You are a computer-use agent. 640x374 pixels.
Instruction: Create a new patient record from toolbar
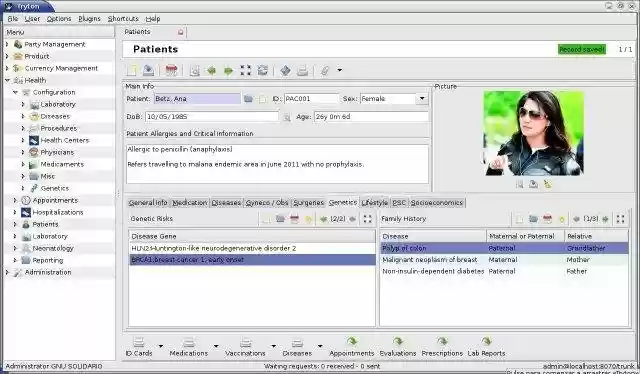coord(131,70)
